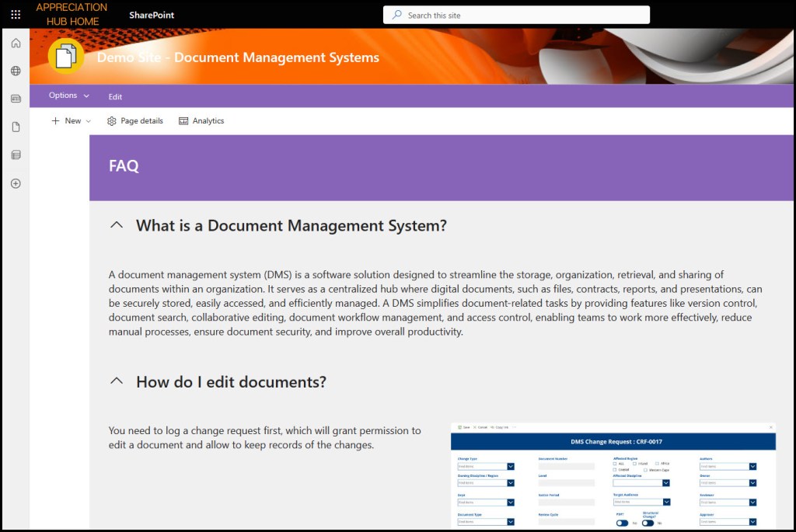Toggle the PDF switch in form
The height and width of the screenshot is (532, 796).
point(622,523)
